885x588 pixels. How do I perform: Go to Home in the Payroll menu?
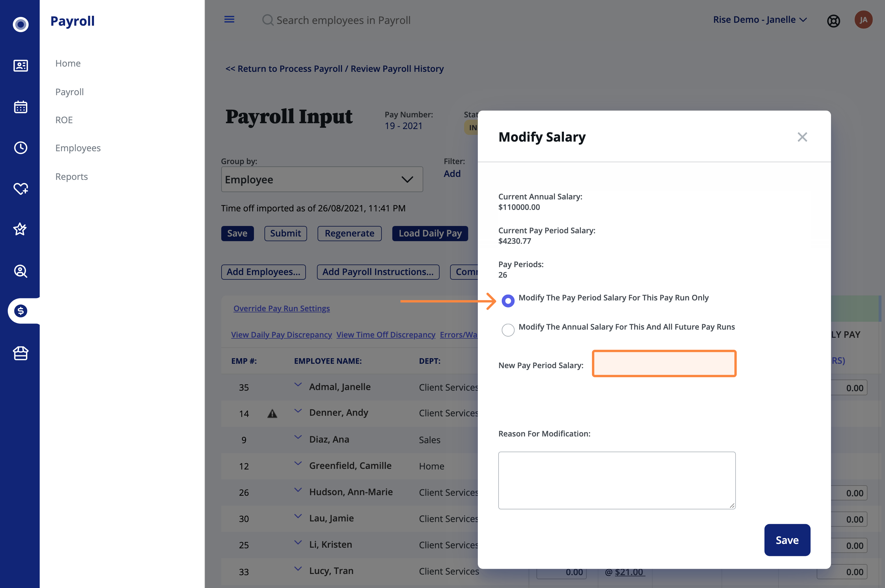pyautogui.click(x=68, y=63)
